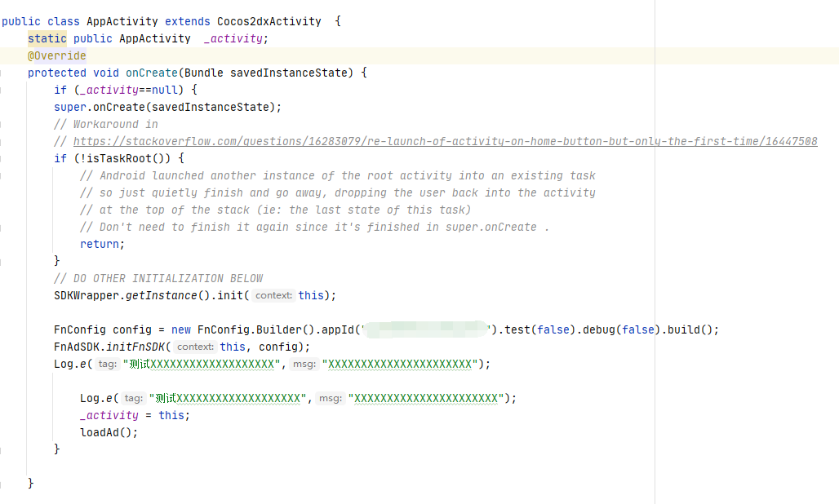Select the @Override annotation
839x504 pixels.
tap(56, 55)
